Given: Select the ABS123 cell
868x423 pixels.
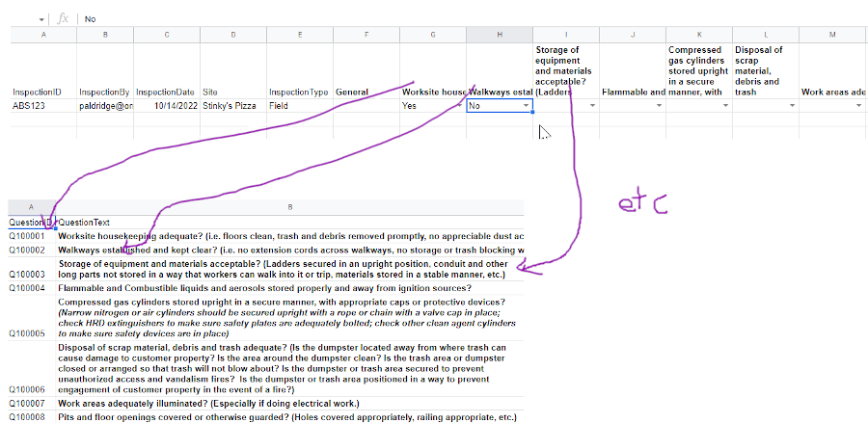Looking at the screenshot, I should click(x=43, y=105).
